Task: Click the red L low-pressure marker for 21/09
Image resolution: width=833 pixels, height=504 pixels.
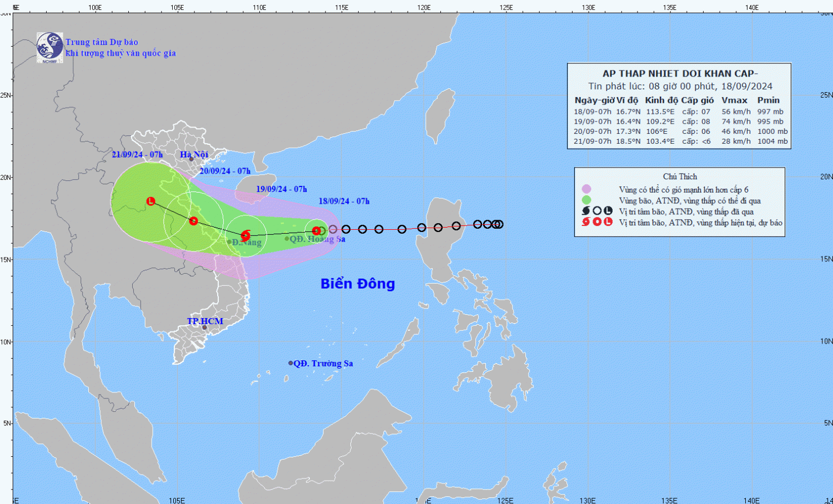Action: [150, 201]
